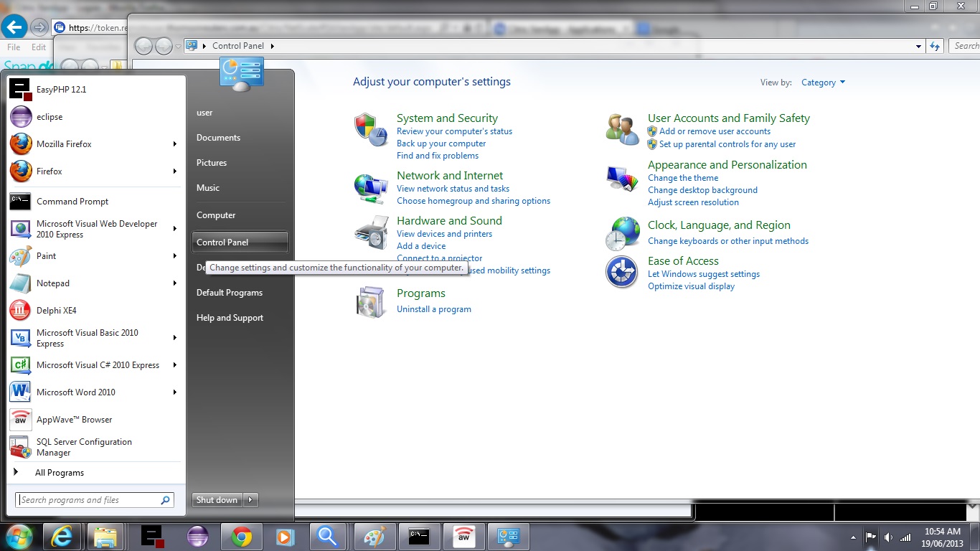Open AppWave Browser from Start menu
980x551 pixels.
(96, 420)
